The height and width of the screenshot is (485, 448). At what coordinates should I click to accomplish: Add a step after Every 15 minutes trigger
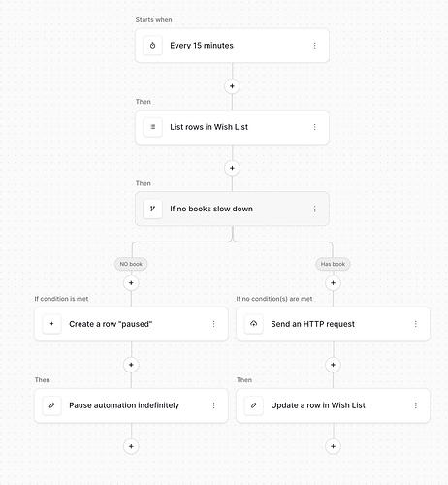point(232,86)
